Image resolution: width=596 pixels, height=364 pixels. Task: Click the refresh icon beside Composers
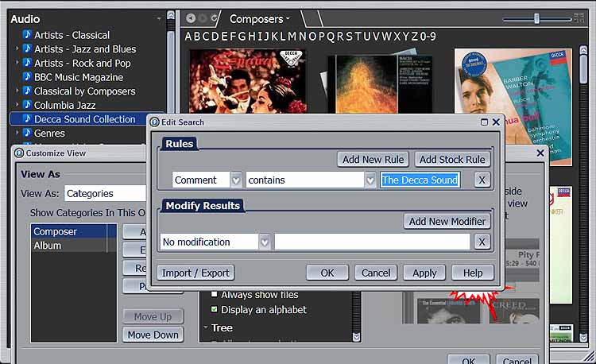[x=216, y=18]
